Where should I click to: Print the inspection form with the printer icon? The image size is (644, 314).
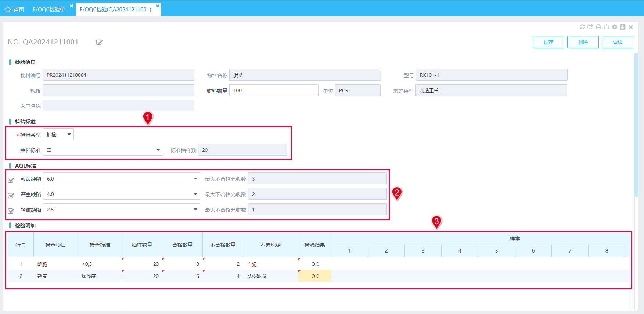(x=598, y=27)
